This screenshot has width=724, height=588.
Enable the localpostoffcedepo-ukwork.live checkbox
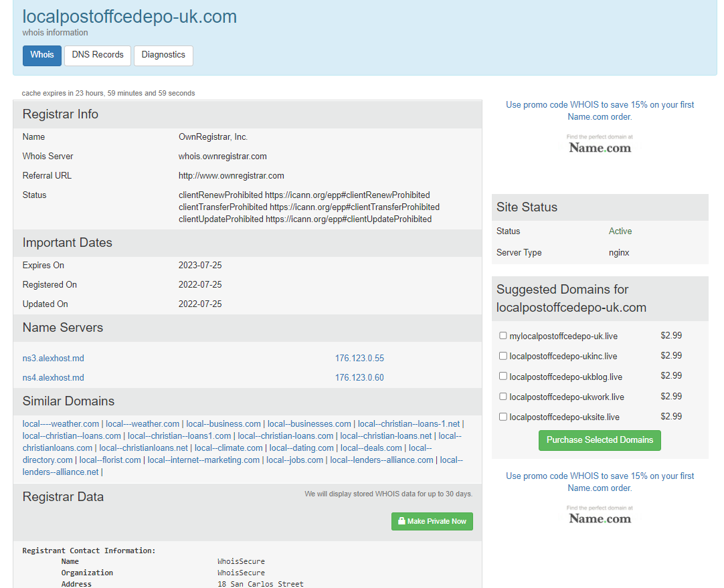click(x=503, y=397)
